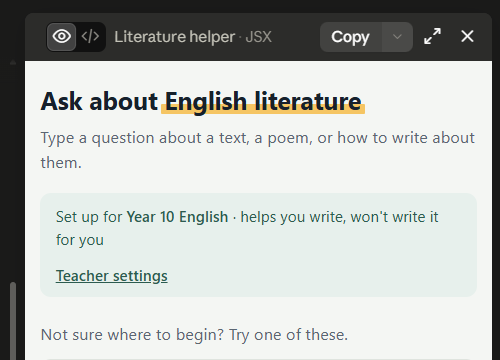
Task: Open the Teacher settings link
Action: coord(112,276)
